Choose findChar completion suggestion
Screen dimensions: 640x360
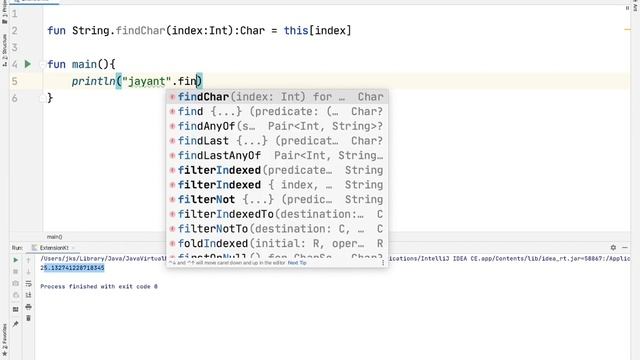coord(277,97)
